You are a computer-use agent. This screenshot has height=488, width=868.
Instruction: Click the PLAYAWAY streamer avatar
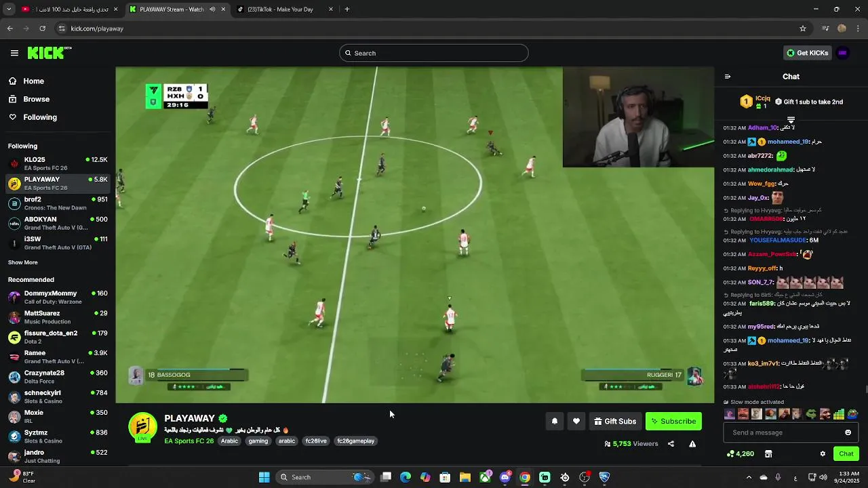[142, 428]
